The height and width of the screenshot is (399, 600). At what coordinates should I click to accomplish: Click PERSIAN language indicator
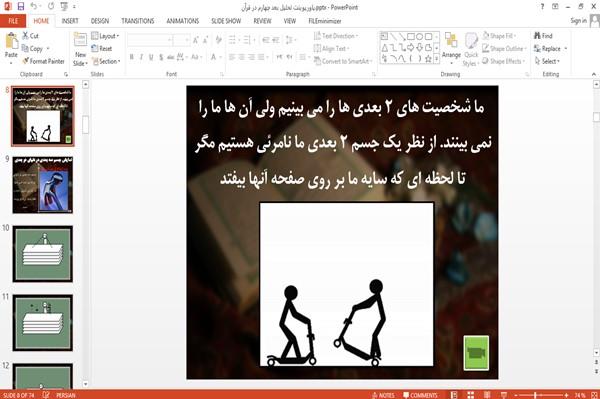click(x=65, y=395)
